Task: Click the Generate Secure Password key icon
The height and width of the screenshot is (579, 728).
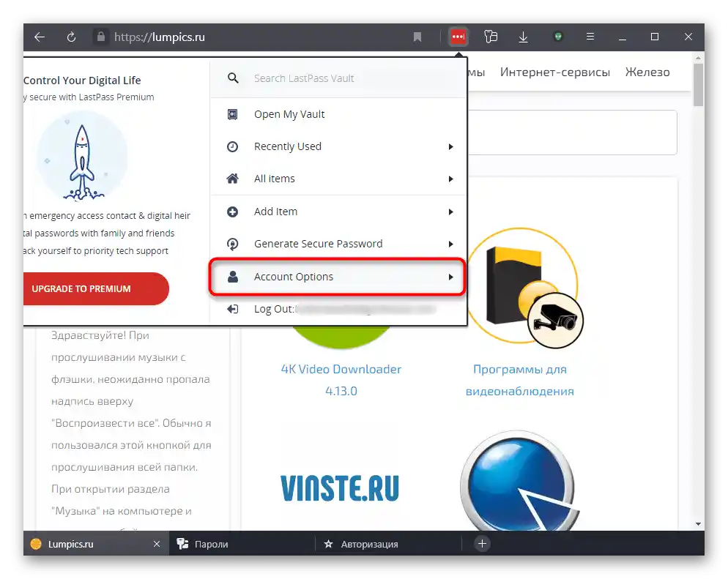Action: (233, 244)
